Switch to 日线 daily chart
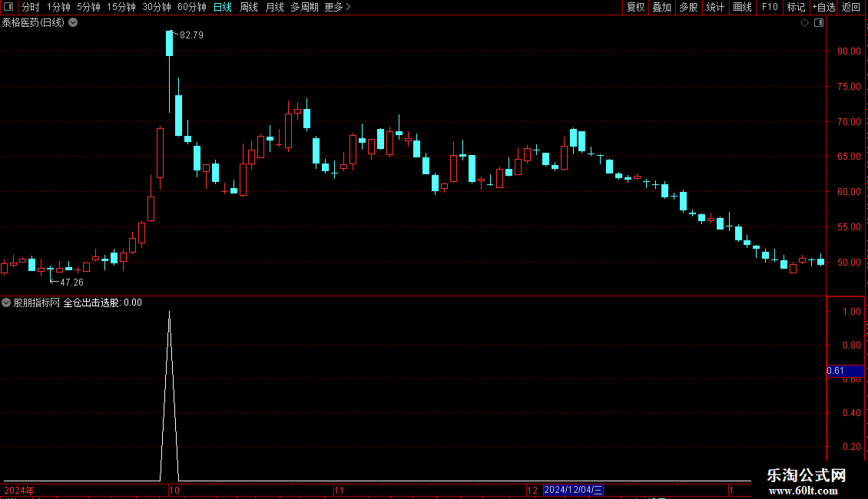The image size is (868, 499). [x=223, y=7]
